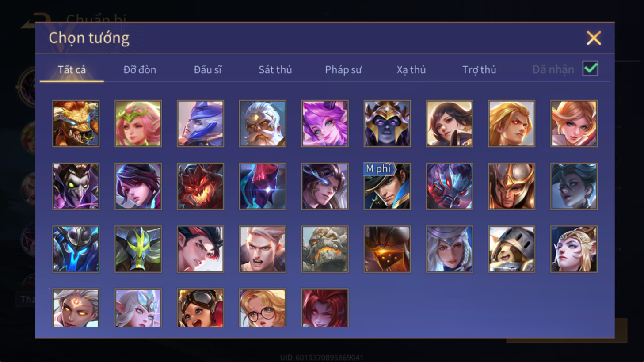The width and height of the screenshot is (644, 362).
Task: Close the Chọn tướng dialog
Action: pos(594,38)
